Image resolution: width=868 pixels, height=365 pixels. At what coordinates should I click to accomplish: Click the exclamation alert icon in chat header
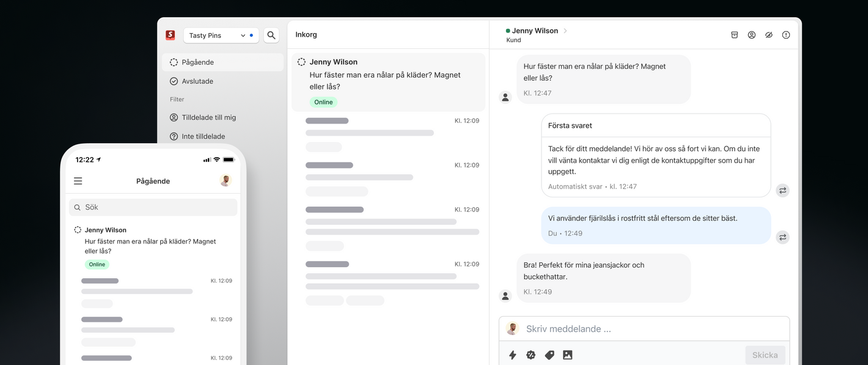(786, 35)
